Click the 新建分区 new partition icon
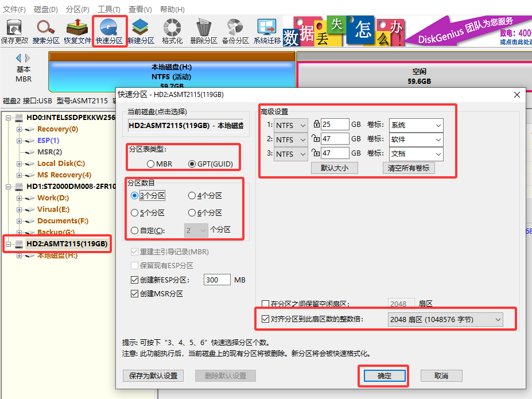The width and height of the screenshot is (532, 399). click(x=141, y=32)
